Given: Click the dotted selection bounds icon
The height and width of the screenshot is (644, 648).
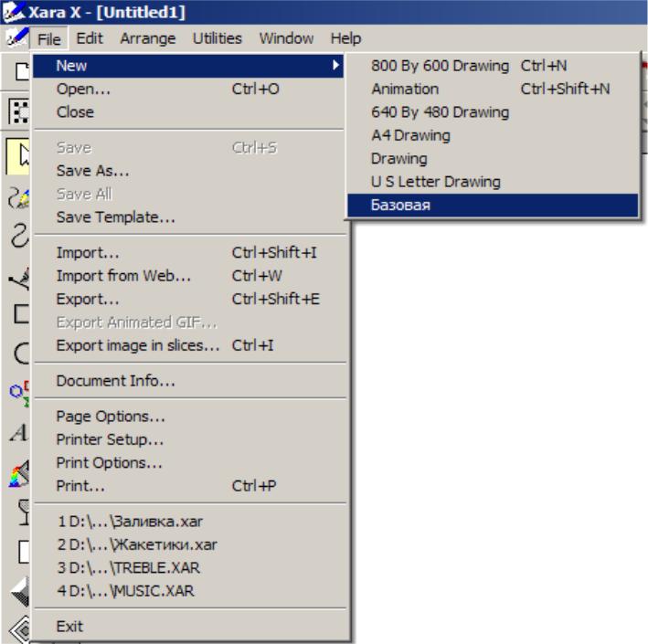Looking at the screenshot, I should (18, 111).
